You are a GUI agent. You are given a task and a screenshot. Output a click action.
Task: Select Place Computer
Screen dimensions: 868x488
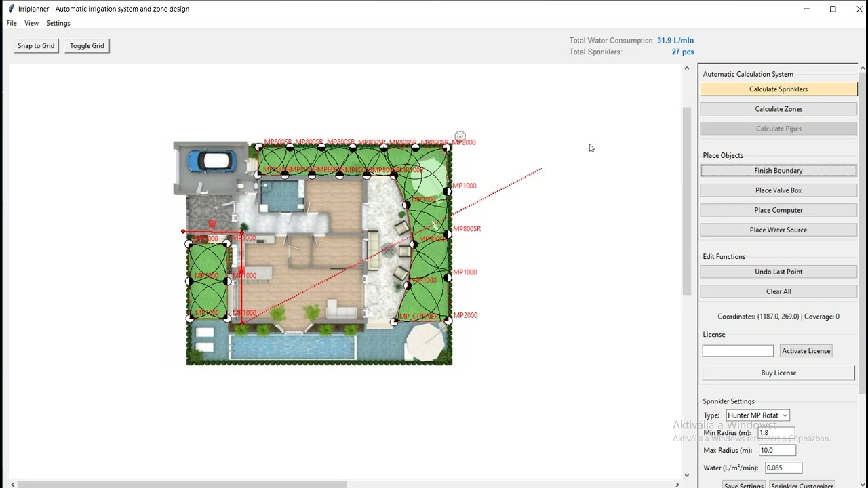click(778, 210)
